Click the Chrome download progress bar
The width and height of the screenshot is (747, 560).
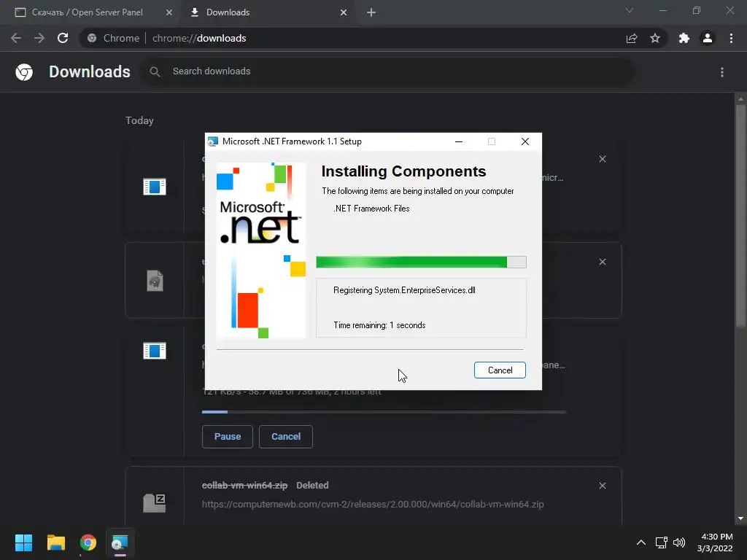384,412
